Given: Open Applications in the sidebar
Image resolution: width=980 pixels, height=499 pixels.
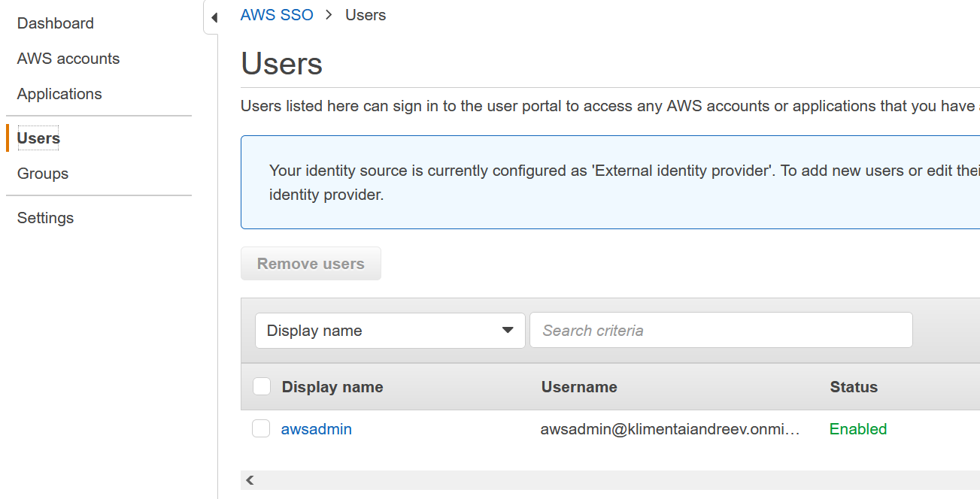Looking at the screenshot, I should pos(59,94).
